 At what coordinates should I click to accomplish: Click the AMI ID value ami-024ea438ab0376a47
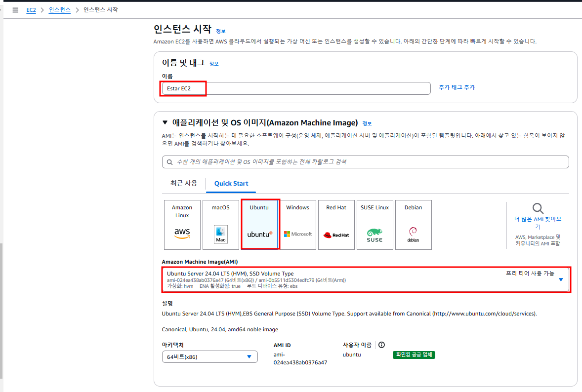tap(300, 358)
